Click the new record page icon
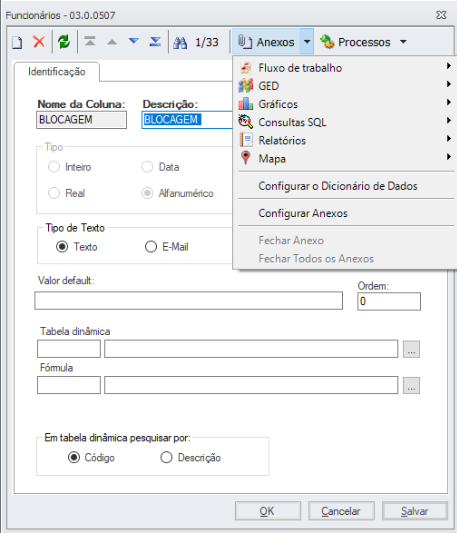 [17, 42]
